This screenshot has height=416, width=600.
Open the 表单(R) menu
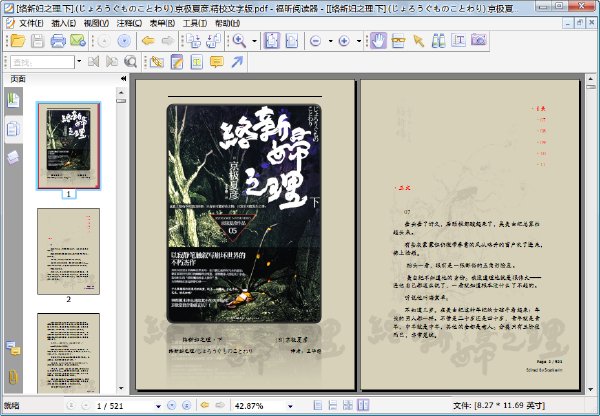[162, 23]
